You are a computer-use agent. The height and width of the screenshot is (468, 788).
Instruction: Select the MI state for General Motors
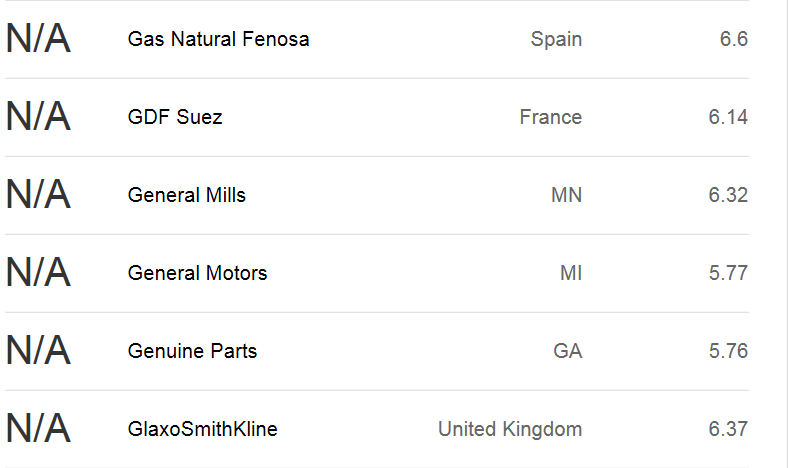click(x=571, y=274)
